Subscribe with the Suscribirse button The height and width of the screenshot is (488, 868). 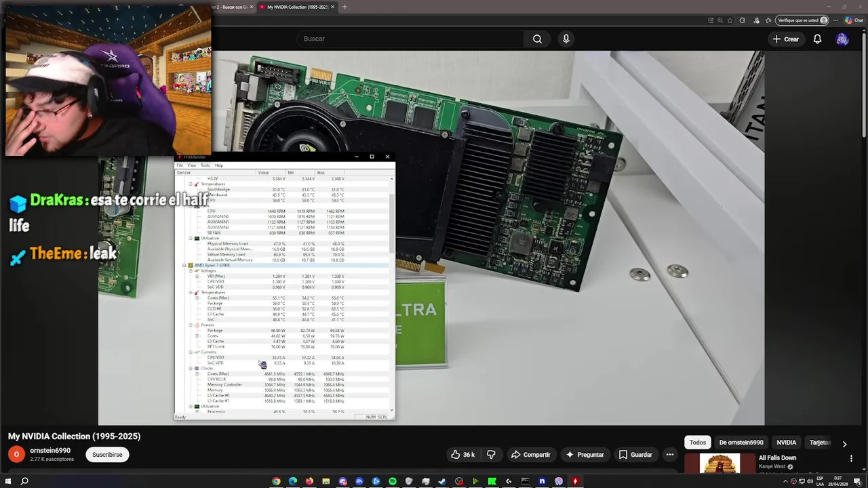tap(107, 455)
